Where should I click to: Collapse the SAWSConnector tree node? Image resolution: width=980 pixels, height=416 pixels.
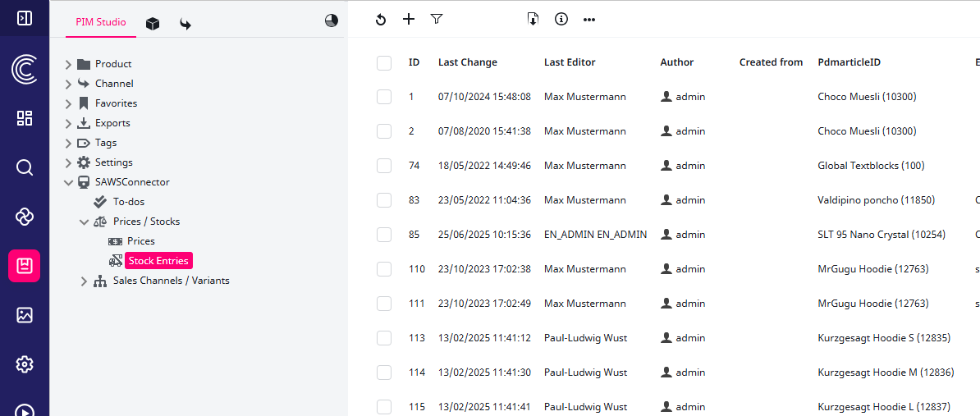pyautogui.click(x=69, y=182)
